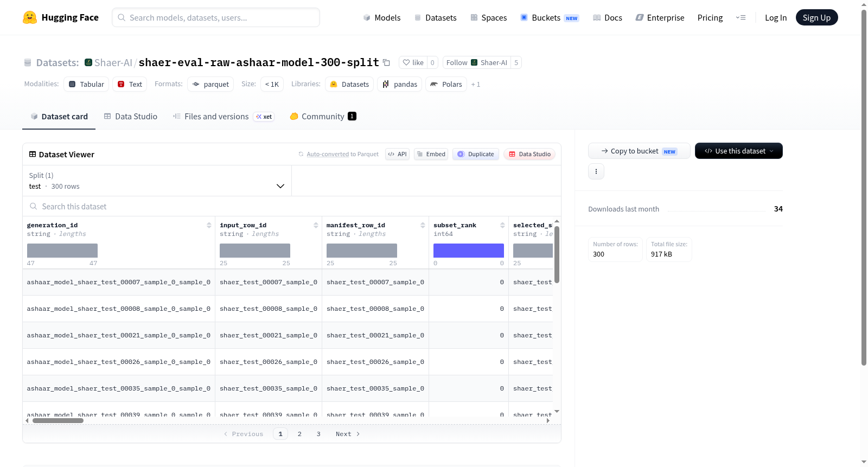Select the Polars library tag
Image resolution: width=868 pixels, height=467 pixels.
[x=446, y=84]
